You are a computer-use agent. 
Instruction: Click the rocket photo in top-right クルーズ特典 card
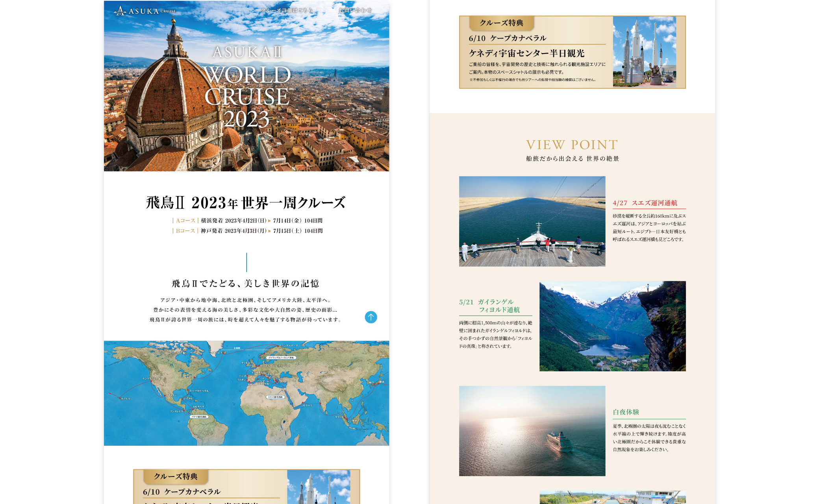(x=645, y=52)
